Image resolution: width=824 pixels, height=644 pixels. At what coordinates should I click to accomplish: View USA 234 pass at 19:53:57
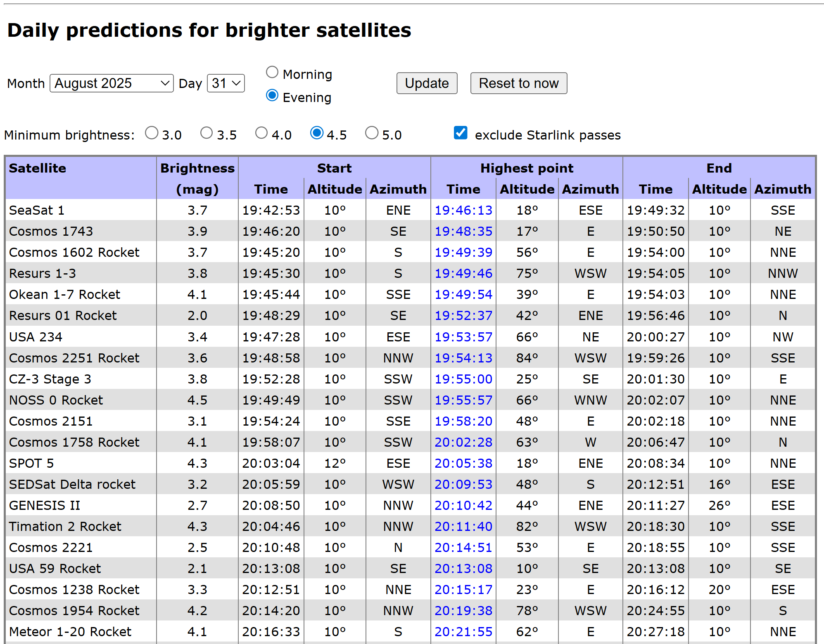tap(463, 336)
